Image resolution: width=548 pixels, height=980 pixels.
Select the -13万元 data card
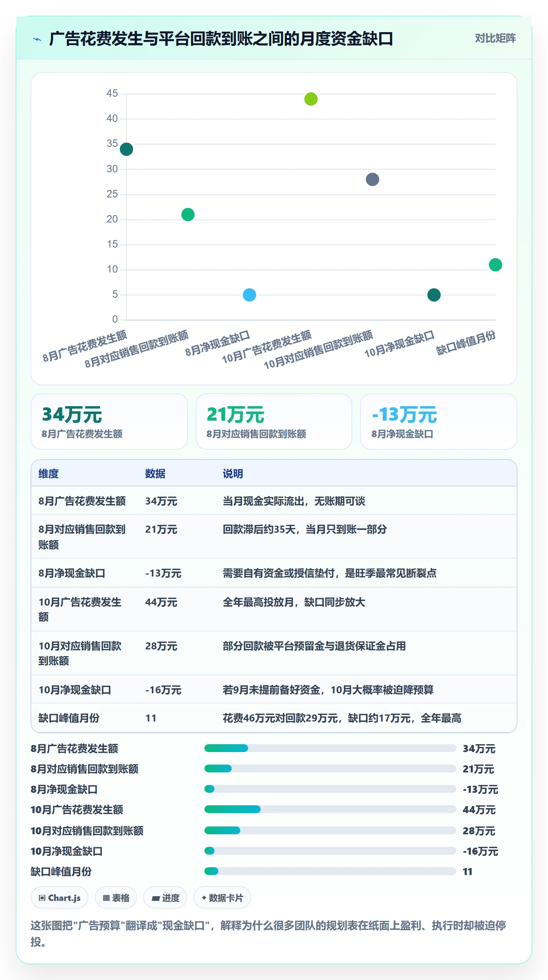(x=439, y=421)
